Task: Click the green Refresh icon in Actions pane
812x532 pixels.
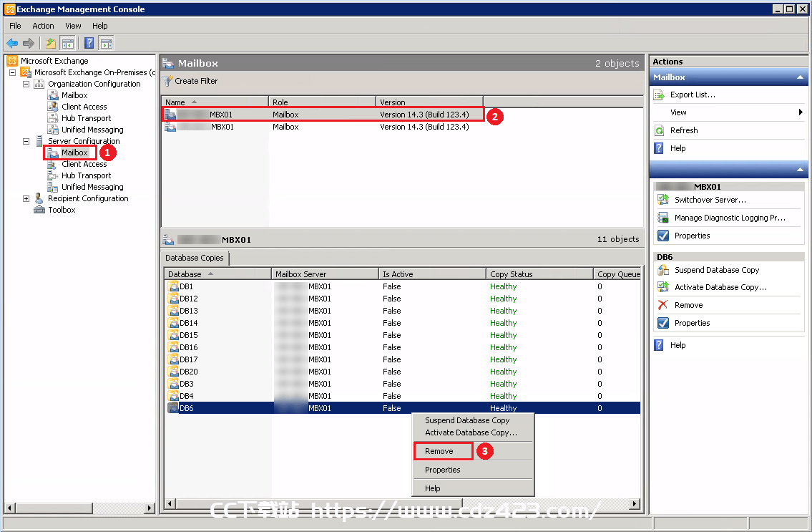Action: point(659,130)
